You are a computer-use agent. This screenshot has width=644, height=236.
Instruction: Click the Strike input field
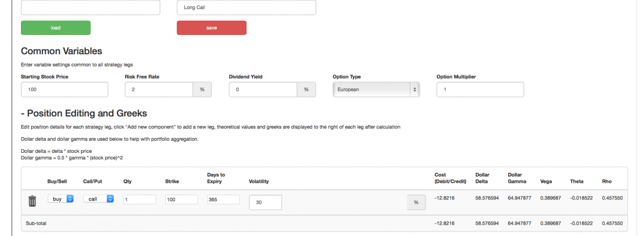point(181,200)
